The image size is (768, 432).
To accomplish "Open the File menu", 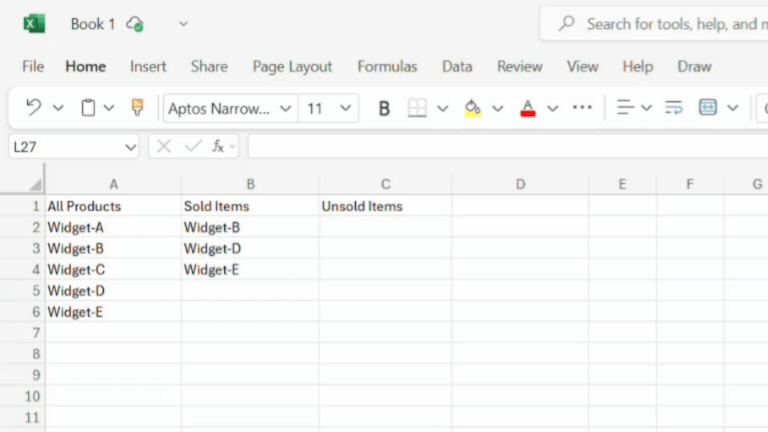I will click(x=33, y=66).
